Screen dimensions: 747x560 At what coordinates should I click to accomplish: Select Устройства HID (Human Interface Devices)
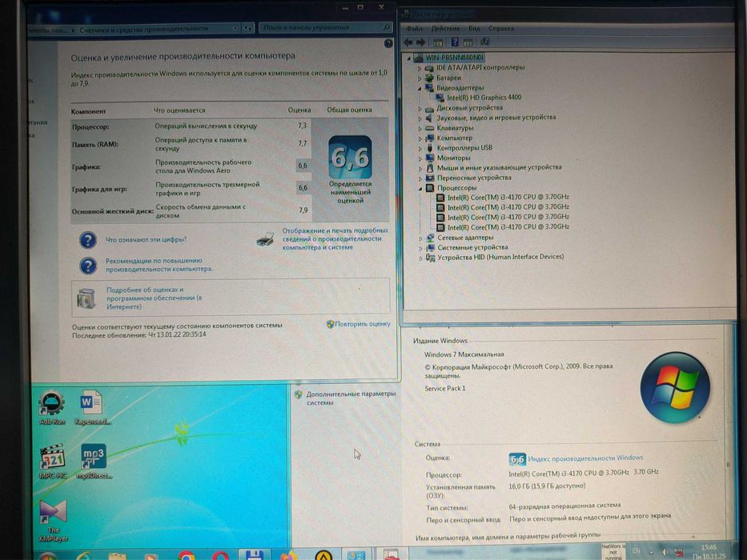pos(500,257)
